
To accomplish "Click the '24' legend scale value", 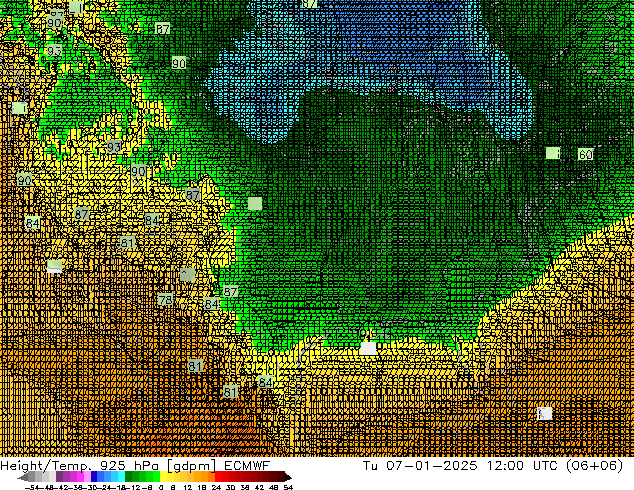I will point(216,487).
